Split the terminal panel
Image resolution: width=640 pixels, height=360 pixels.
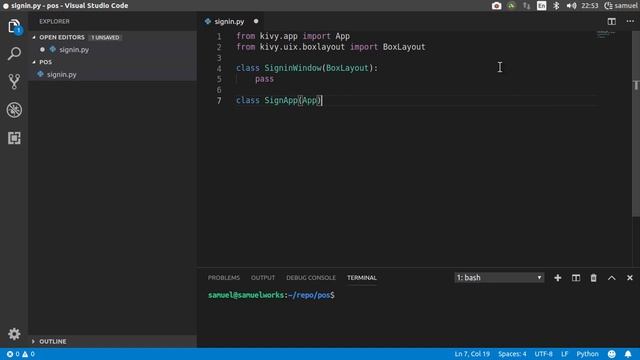(576, 278)
